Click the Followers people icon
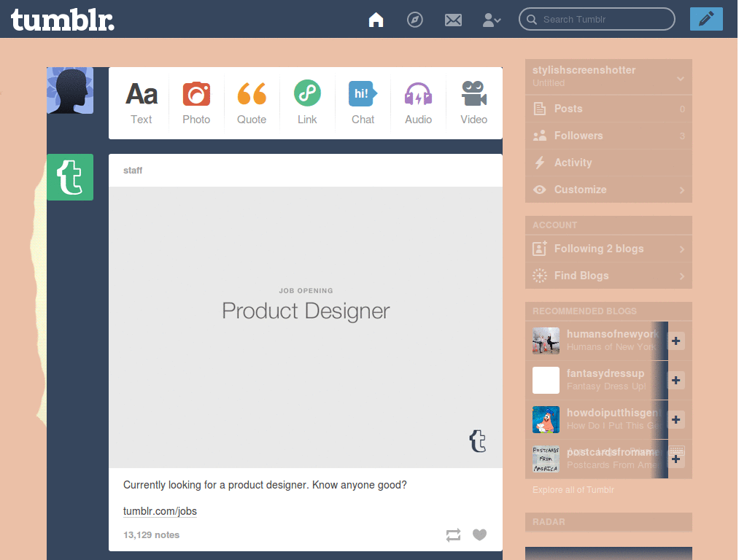The image size is (747, 560). [540, 136]
